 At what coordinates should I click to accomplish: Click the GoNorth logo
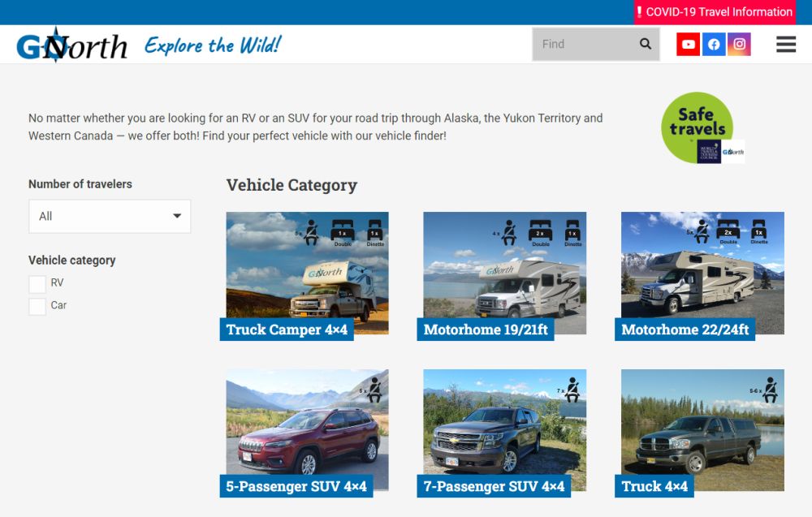pos(71,45)
